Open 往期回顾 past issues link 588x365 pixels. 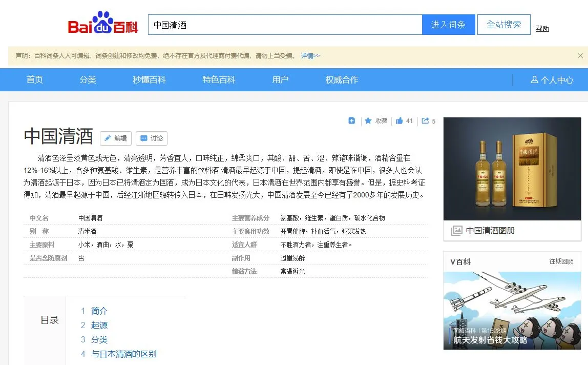[x=561, y=261]
